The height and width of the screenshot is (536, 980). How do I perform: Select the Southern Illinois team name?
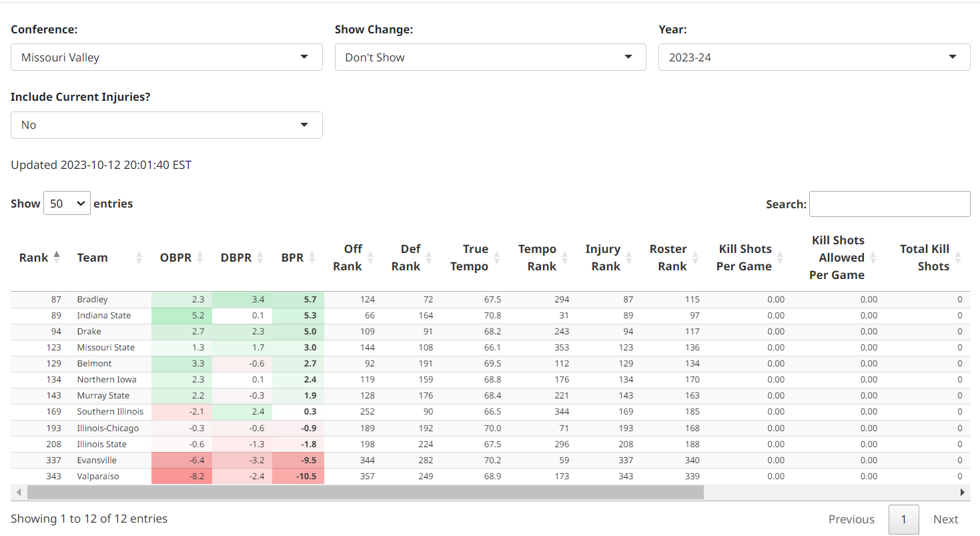(110, 412)
